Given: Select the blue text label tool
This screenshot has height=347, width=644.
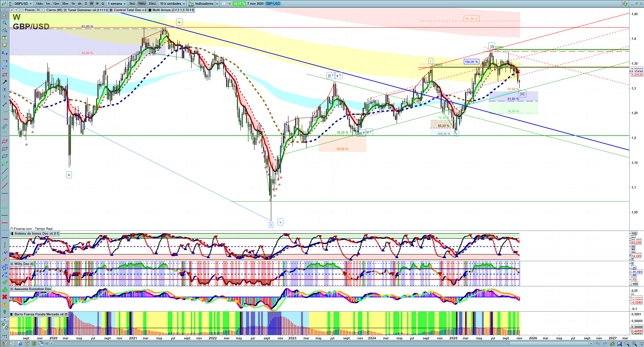Looking at the screenshot, I should (5, 90).
